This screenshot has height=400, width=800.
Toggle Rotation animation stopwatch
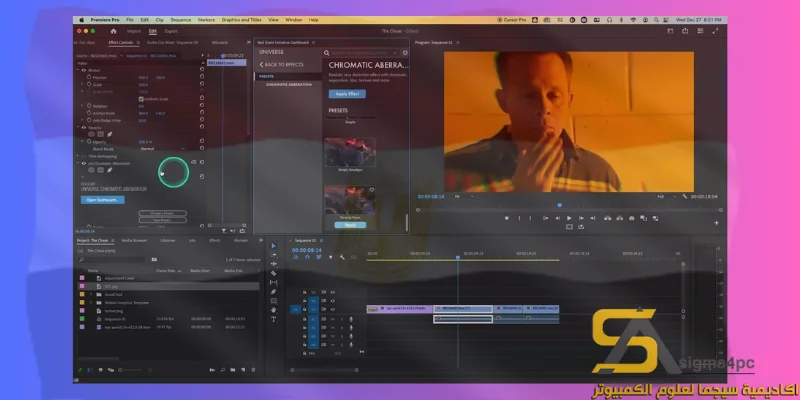tap(89, 106)
